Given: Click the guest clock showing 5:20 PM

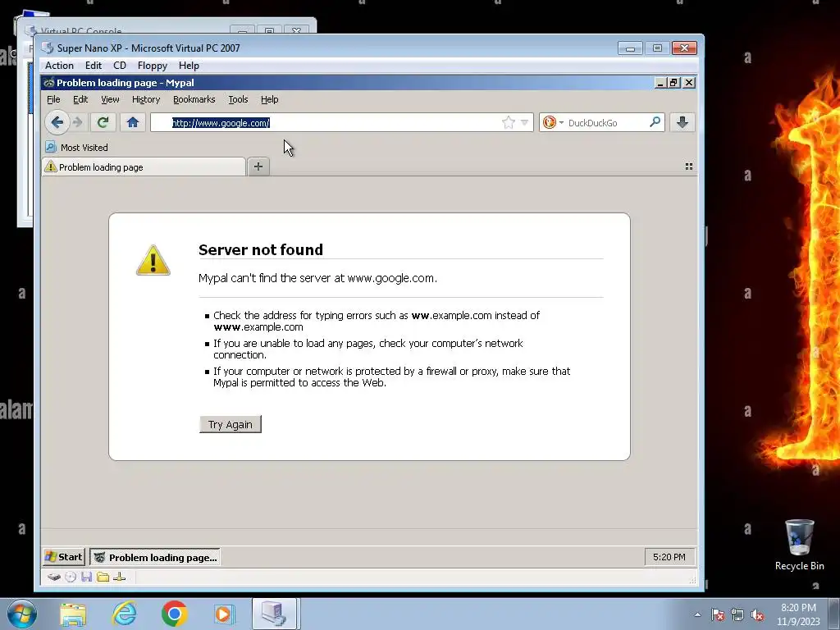Looking at the screenshot, I should pos(669,557).
